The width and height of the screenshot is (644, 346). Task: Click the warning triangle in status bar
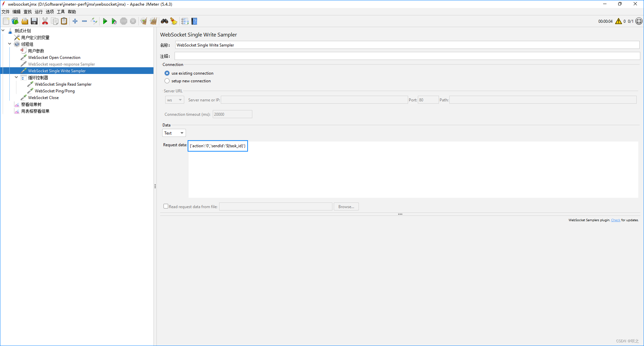tap(619, 21)
